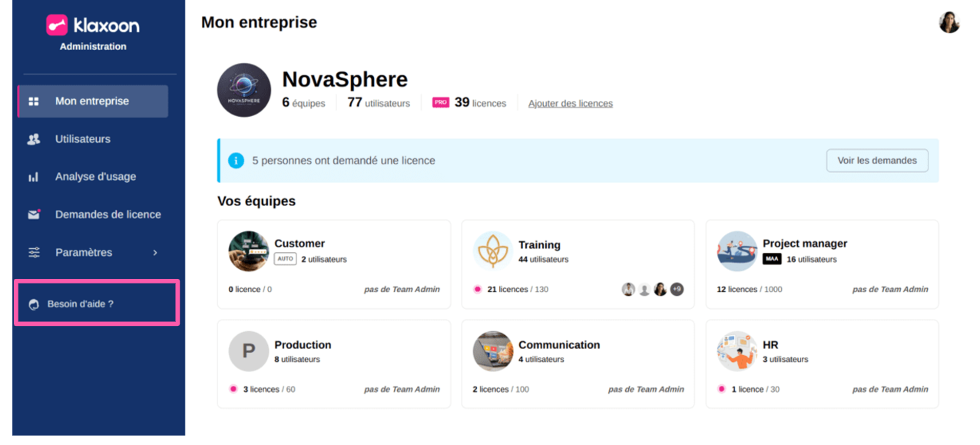Click the blue info icon in banner
This screenshot has width=980, height=445.
point(237,161)
